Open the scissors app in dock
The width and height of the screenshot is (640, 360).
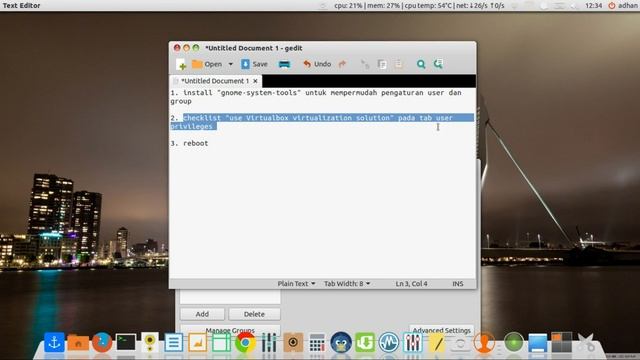click(x=586, y=342)
